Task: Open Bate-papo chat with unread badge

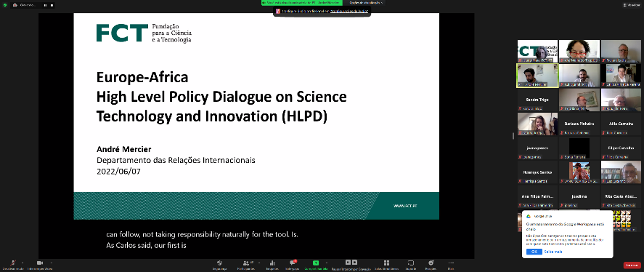Action: [293, 263]
